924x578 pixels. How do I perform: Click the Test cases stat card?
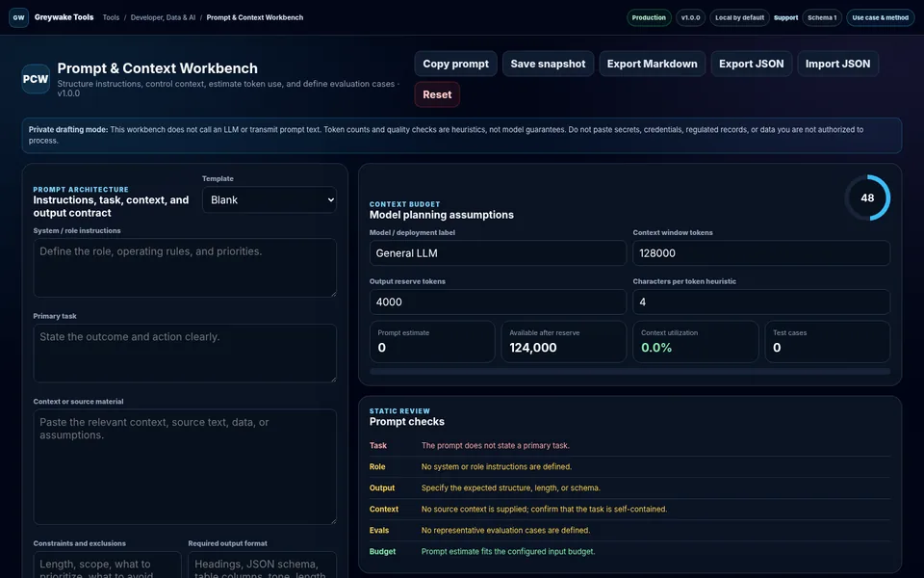(828, 341)
